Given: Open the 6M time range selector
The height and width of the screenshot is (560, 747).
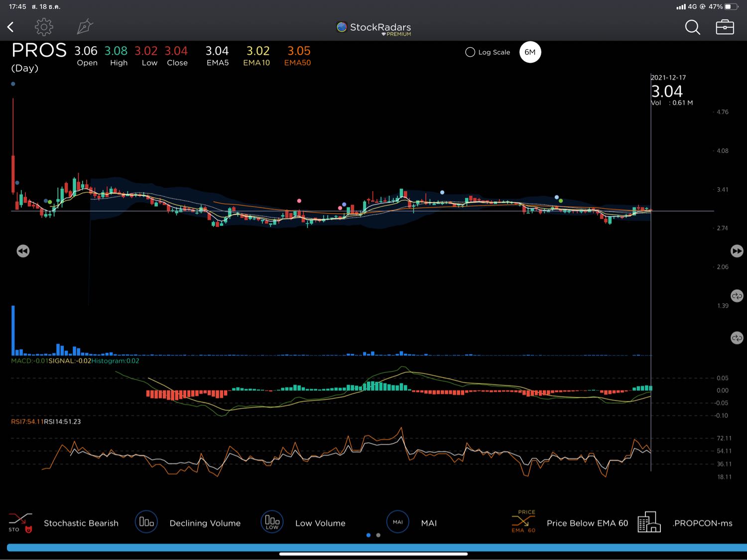Looking at the screenshot, I should click(530, 52).
